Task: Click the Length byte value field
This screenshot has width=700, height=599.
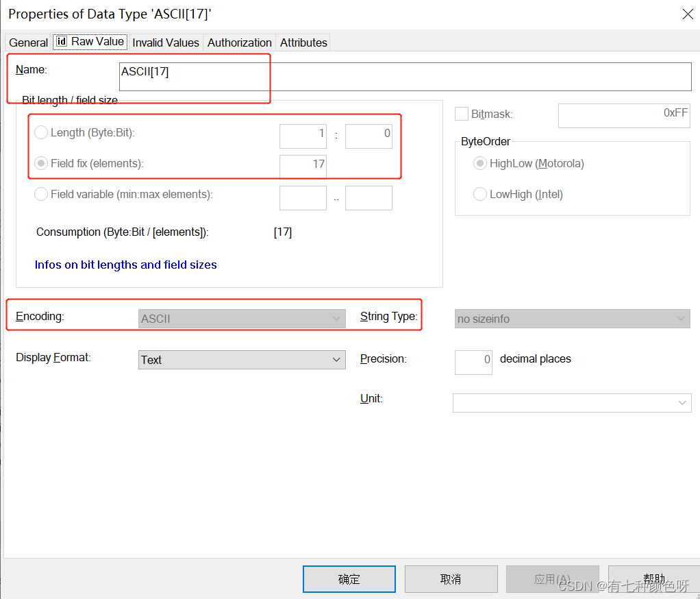Action: coord(303,136)
